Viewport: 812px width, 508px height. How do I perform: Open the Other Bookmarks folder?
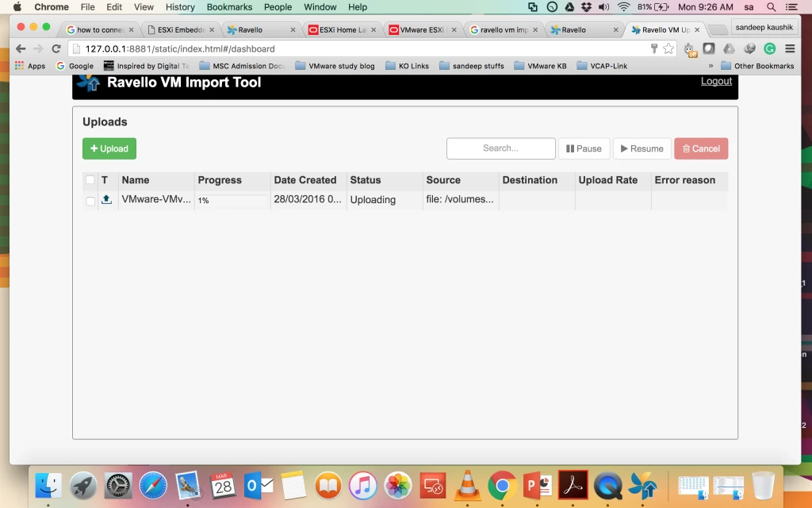pos(757,66)
